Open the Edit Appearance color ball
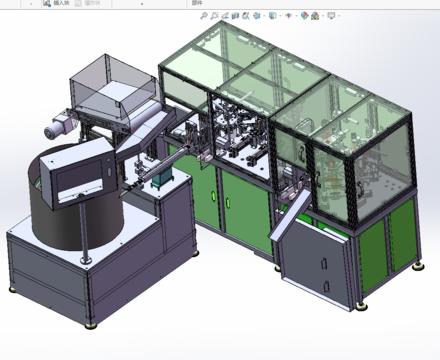Viewport: 440px width, 360px height. [x=305, y=15]
